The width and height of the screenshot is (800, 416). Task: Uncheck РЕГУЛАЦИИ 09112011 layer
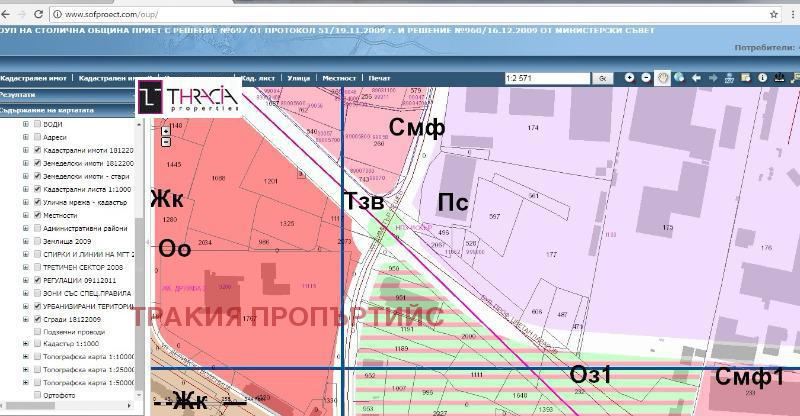point(37,280)
